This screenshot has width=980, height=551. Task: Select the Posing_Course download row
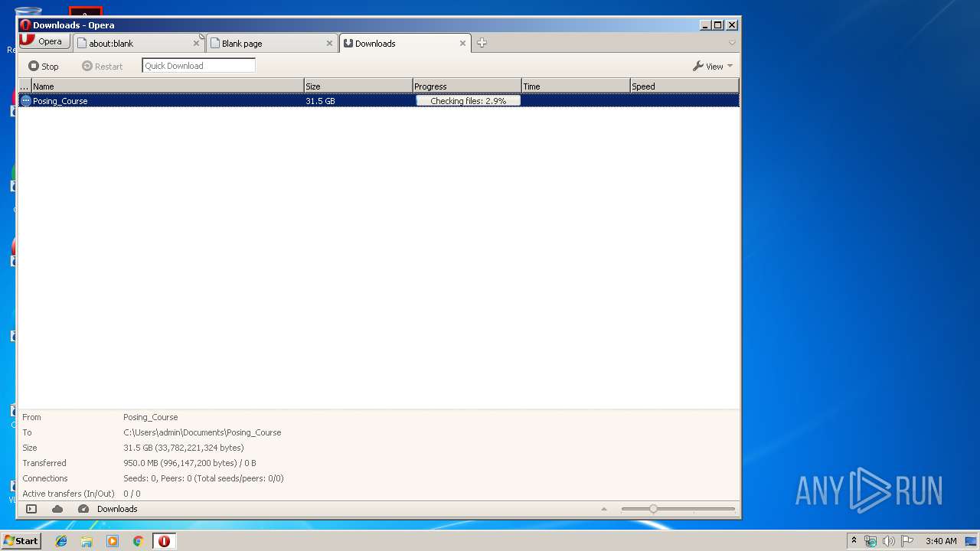click(379, 100)
